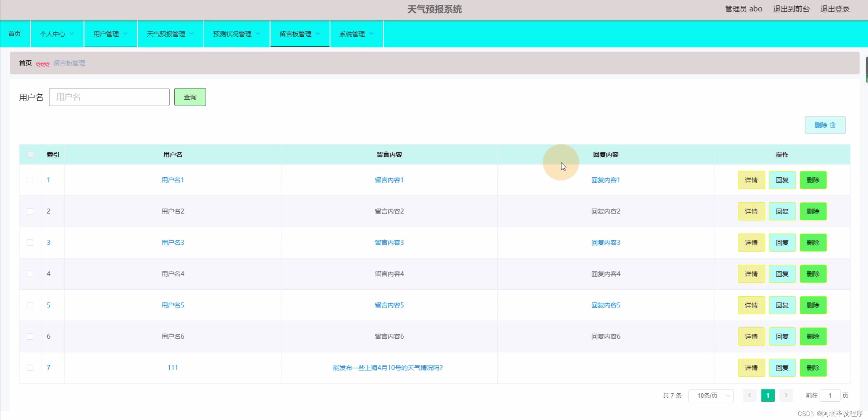Click 详情 button for 用户名1 row
868x420 pixels.
point(751,180)
